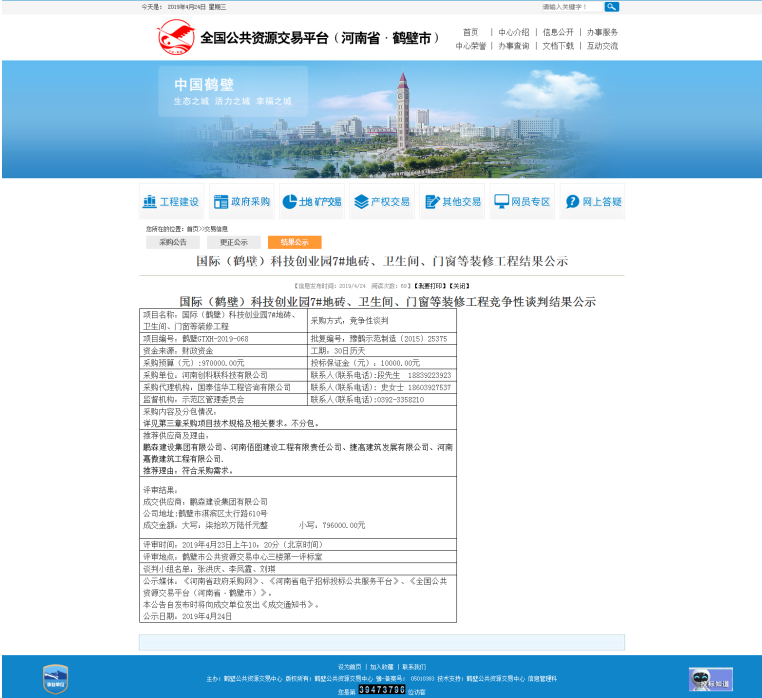
Task: Focus the keyword search input field
Action: (x=571, y=6)
